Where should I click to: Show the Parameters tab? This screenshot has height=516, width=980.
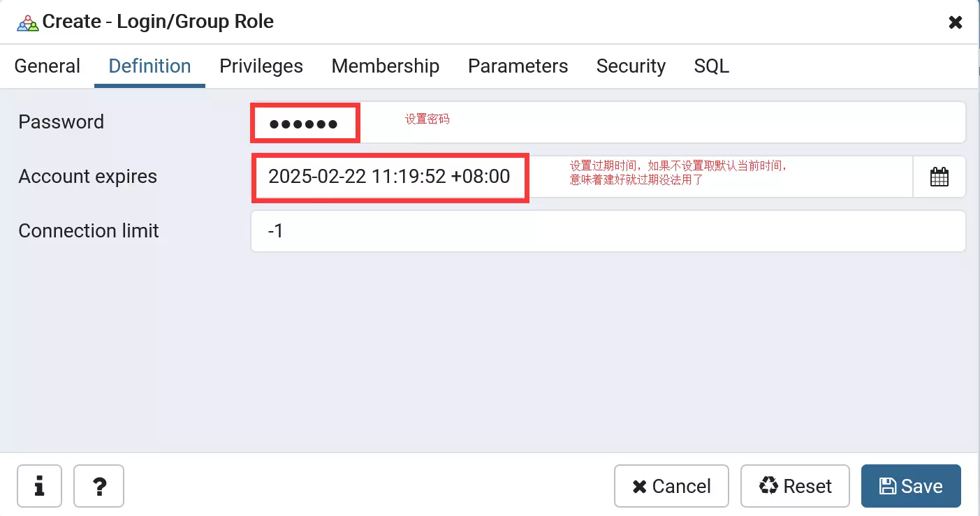click(518, 66)
